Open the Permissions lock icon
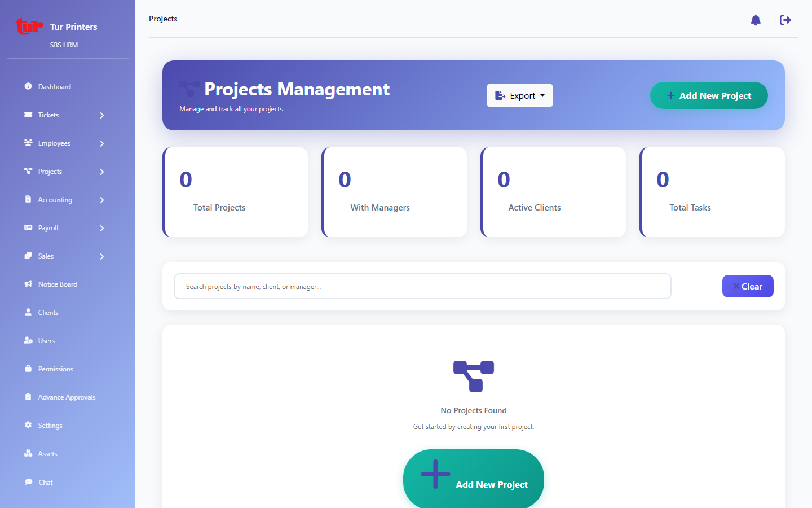Image resolution: width=812 pixels, height=508 pixels. point(28,369)
